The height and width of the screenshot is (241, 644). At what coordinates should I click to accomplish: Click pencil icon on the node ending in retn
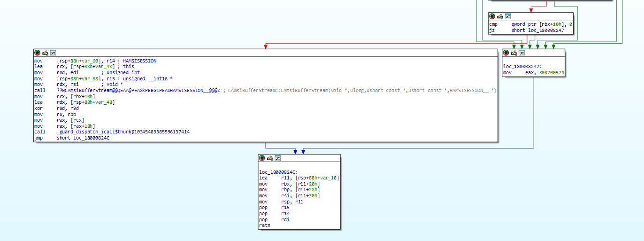pyautogui.click(x=269, y=158)
